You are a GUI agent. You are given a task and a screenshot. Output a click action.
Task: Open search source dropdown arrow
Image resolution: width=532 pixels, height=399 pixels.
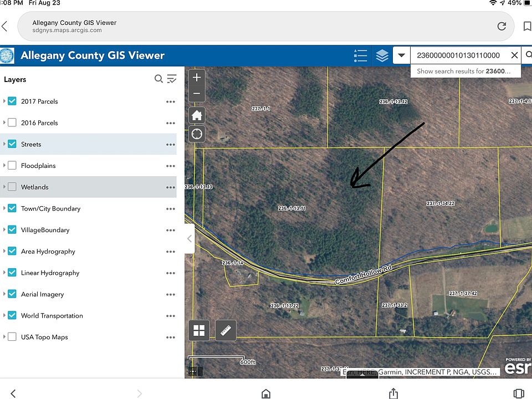[x=401, y=55]
